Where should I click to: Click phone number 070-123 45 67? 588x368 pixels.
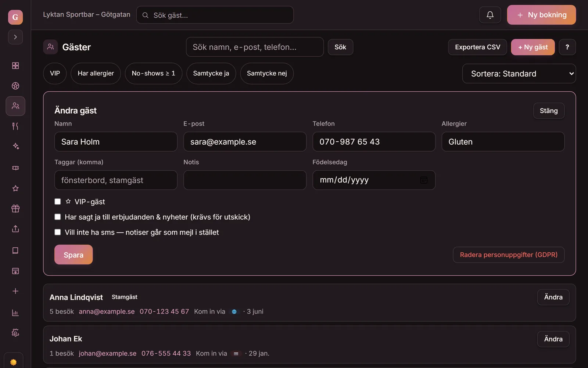(x=164, y=311)
